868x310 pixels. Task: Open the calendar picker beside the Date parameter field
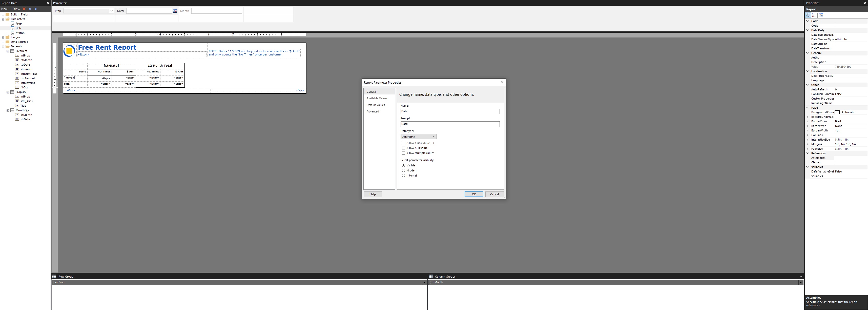point(175,11)
